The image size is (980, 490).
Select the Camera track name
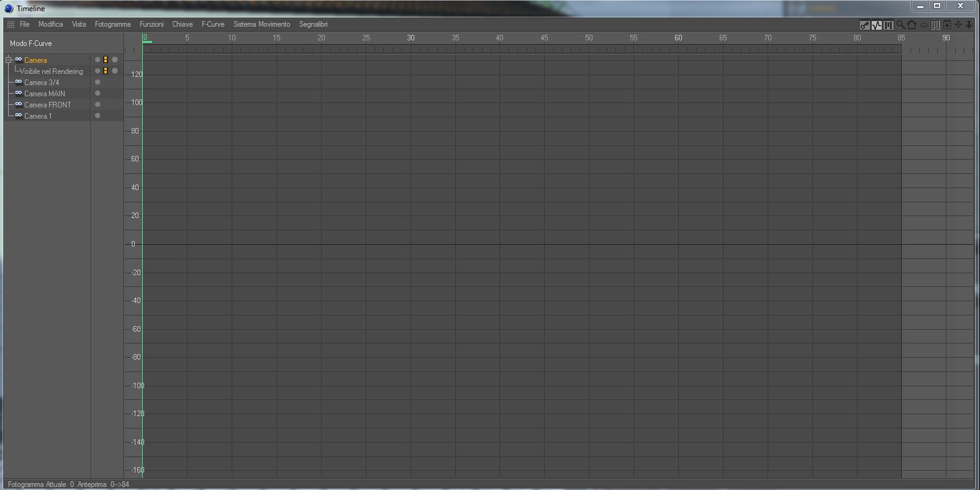click(x=35, y=60)
